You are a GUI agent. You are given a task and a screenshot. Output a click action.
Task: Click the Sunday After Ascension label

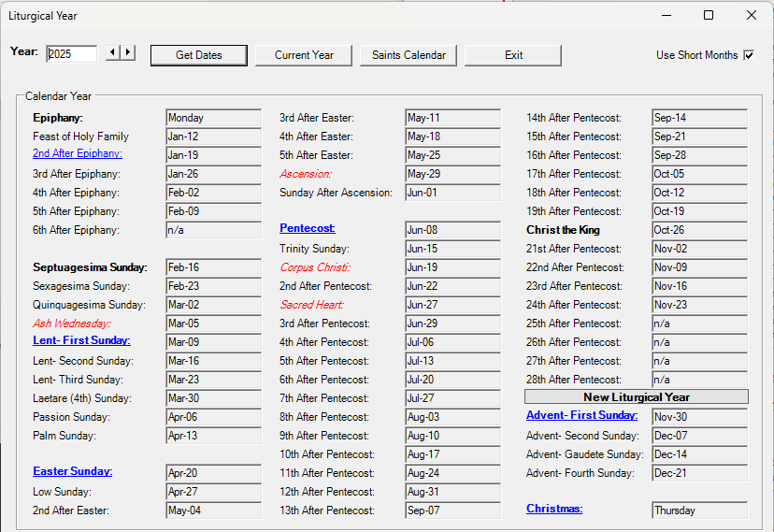[337, 193]
